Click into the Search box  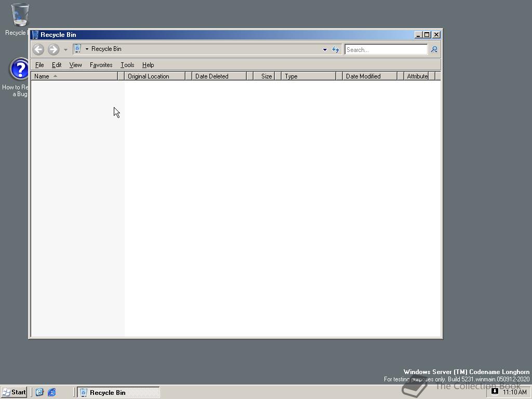tap(386, 49)
